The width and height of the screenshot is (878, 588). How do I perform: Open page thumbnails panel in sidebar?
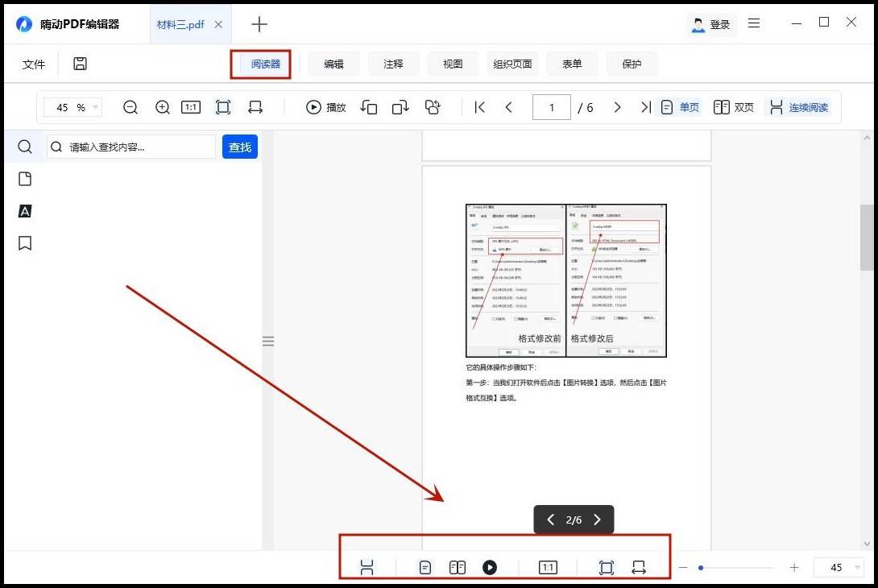pos(25,179)
